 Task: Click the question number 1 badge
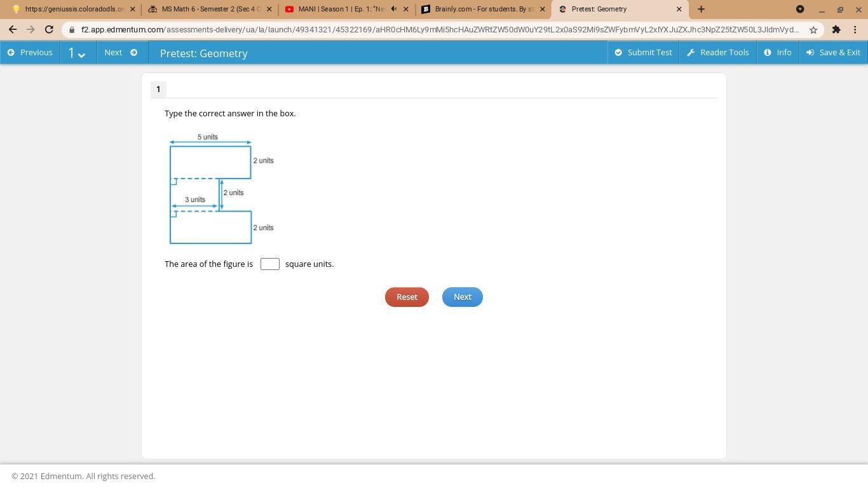(x=158, y=89)
